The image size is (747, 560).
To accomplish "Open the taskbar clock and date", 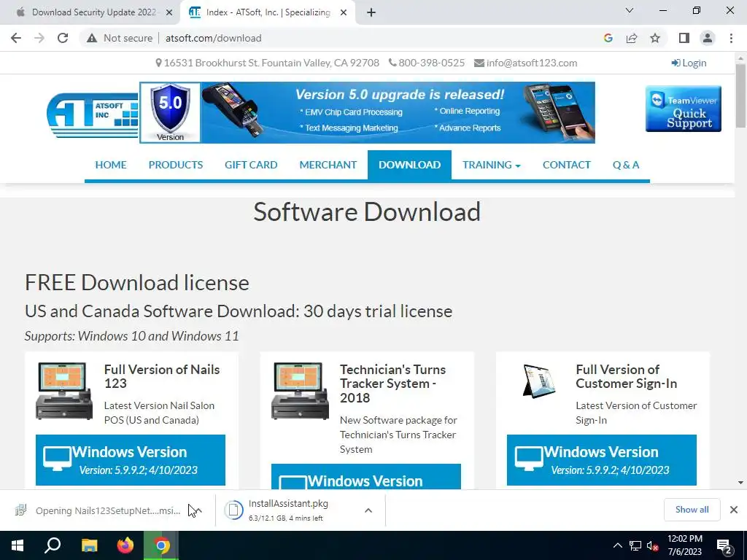I will [x=684, y=545].
